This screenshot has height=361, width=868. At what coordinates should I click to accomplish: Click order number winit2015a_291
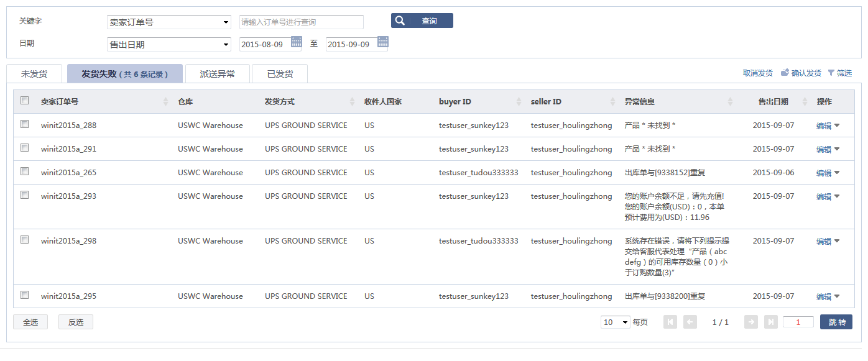tap(69, 149)
